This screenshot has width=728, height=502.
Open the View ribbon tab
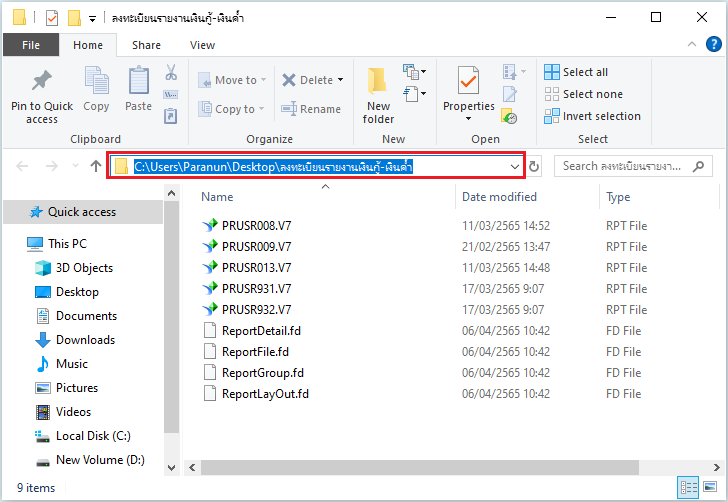pyautogui.click(x=202, y=45)
